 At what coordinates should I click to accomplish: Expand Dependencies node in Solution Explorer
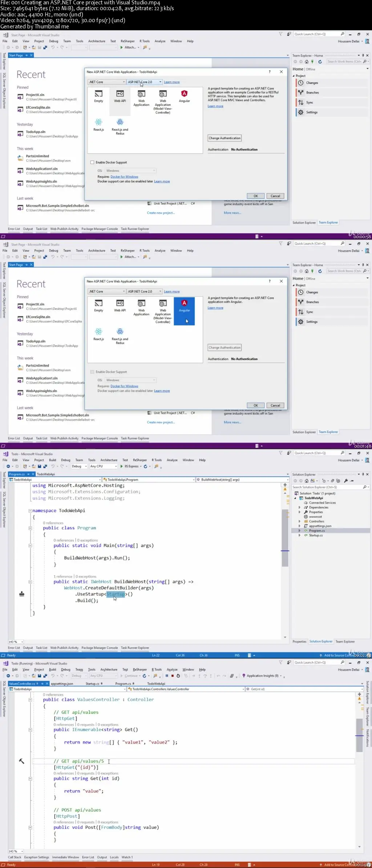(x=299, y=508)
